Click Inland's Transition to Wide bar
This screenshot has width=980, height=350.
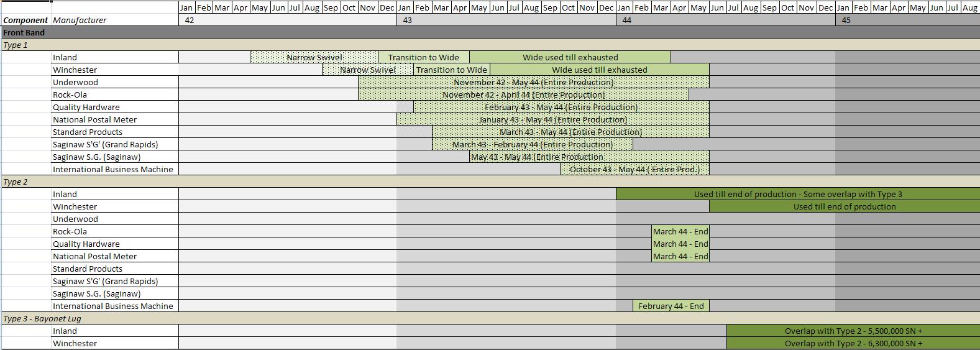click(423, 57)
